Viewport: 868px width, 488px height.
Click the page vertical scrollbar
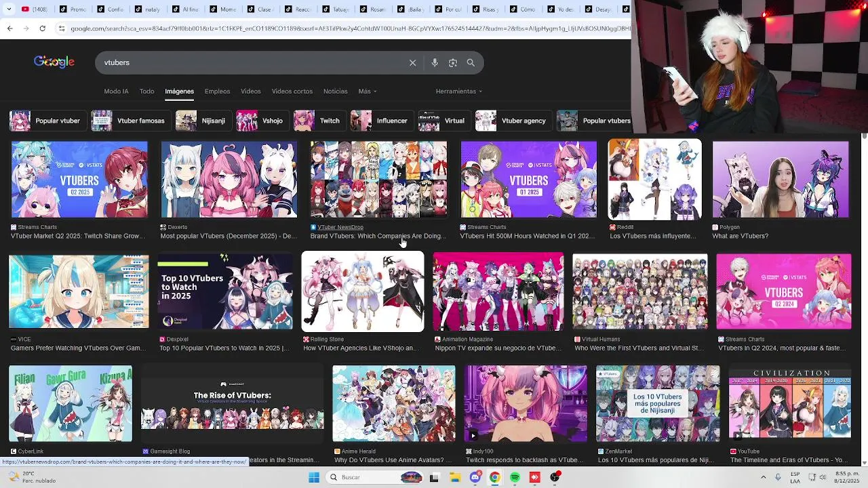point(864,298)
